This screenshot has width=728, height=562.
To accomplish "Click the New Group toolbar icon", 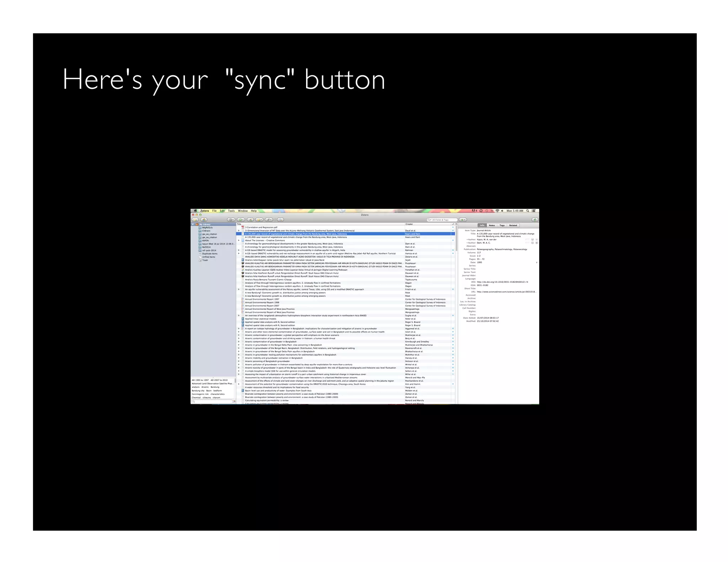I will [204, 220].
